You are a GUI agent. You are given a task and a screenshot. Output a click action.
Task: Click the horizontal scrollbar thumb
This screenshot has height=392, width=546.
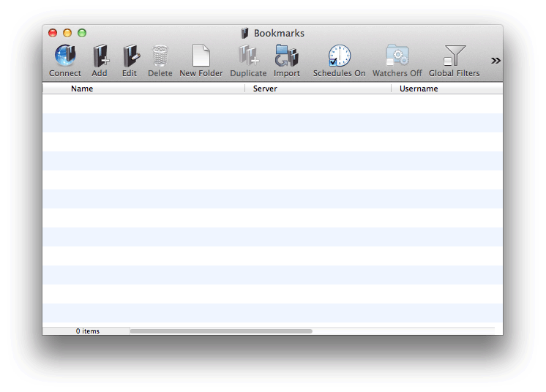click(x=221, y=331)
